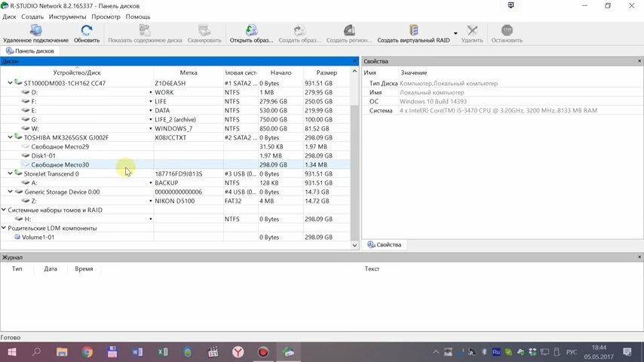Open Yandex browser from the taskbar

point(238,352)
